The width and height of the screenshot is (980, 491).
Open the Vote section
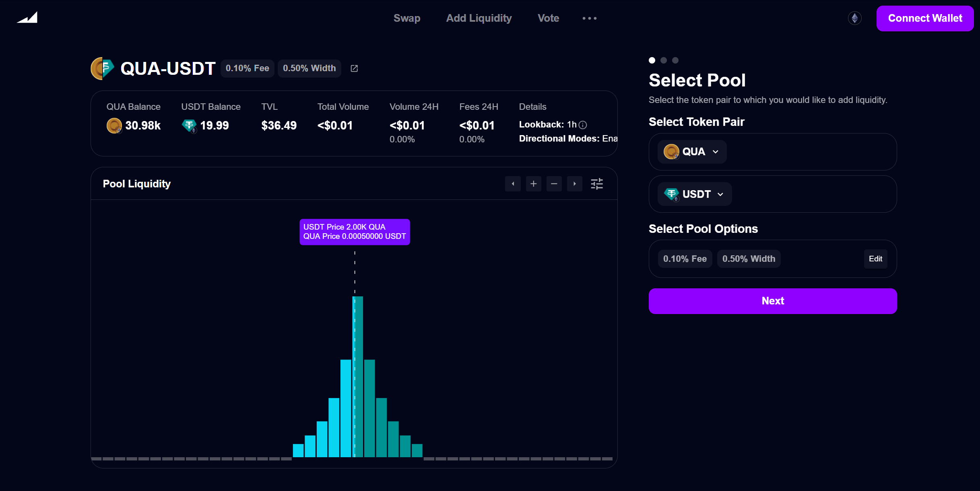coord(548,18)
